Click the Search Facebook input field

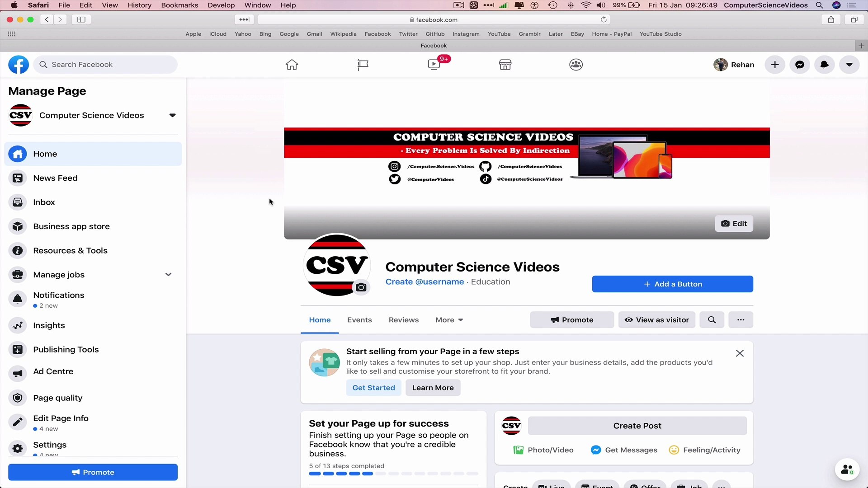105,65
